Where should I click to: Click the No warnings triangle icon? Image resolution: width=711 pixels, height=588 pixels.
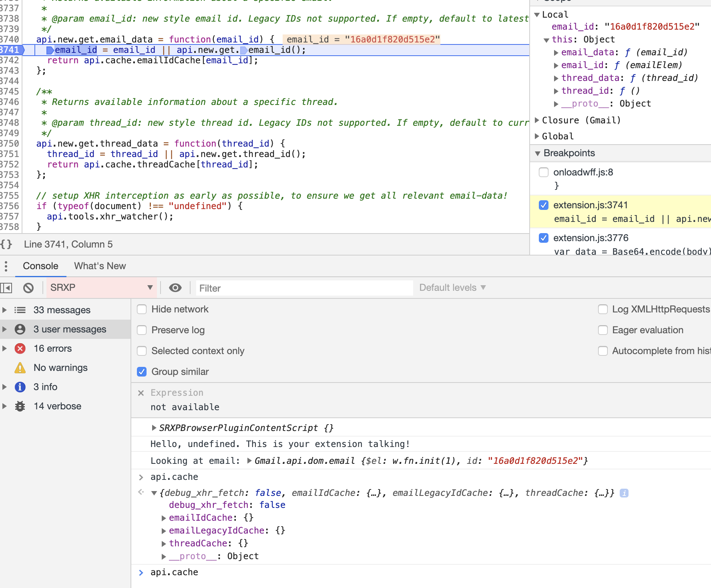pos(20,367)
